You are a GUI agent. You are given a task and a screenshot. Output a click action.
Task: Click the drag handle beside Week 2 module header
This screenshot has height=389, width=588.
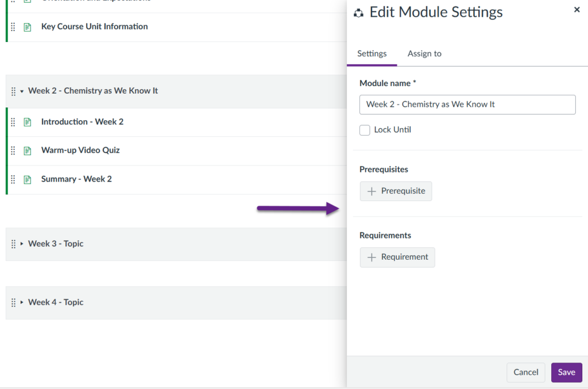[13, 91]
